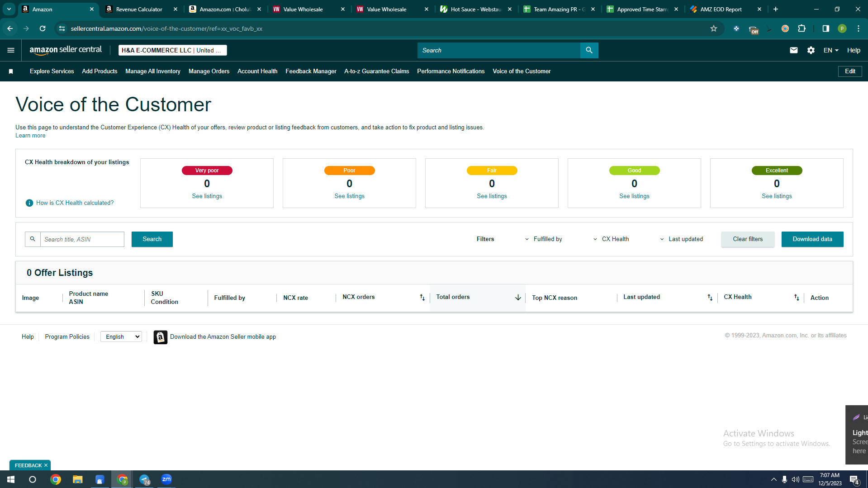Image resolution: width=868 pixels, height=488 pixels.
Task: Expand the Fulfilled by filter
Action: tap(544, 239)
